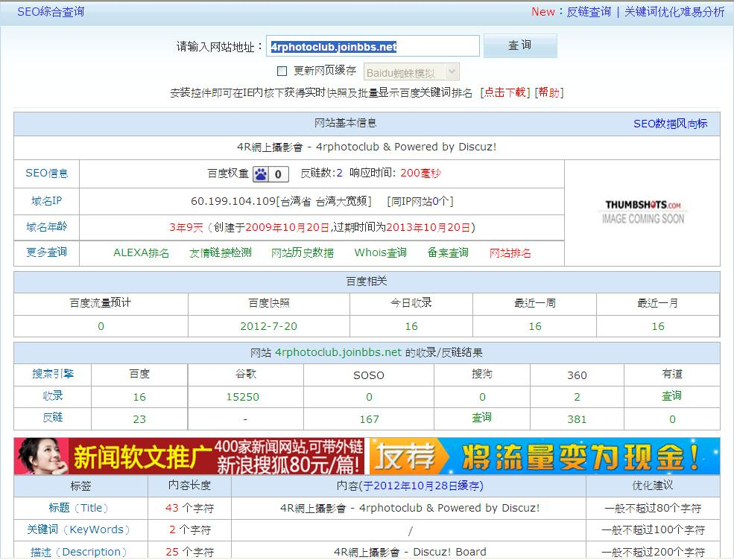Click the 百度流量预计 value 0

coord(101,327)
